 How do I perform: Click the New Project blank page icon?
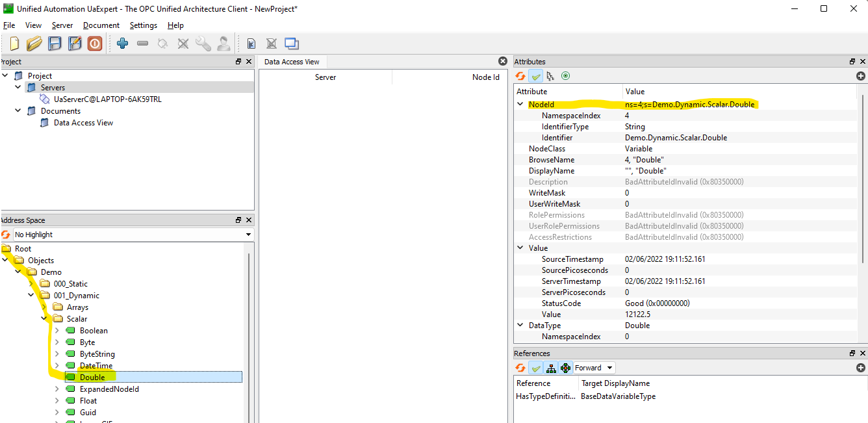pos(14,44)
